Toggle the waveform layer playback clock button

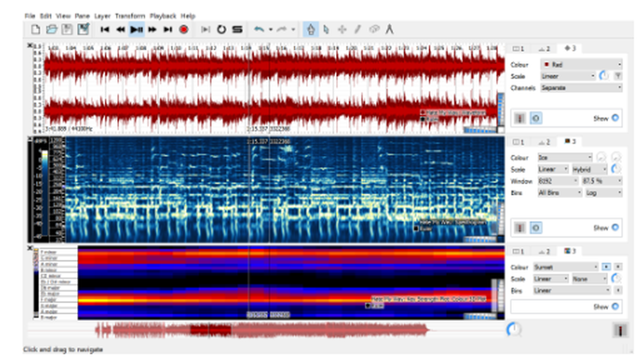[x=536, y=119]
